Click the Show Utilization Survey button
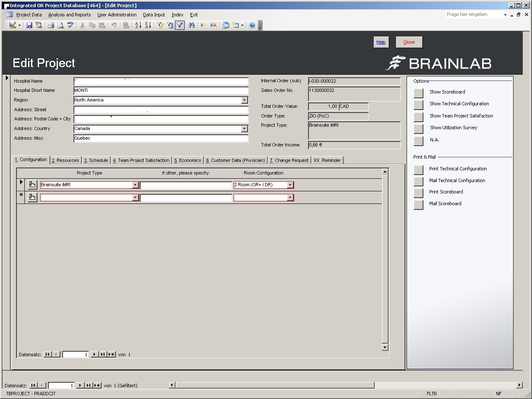The image size is (532, 399). pyautogui.click(x=419, y=128)
